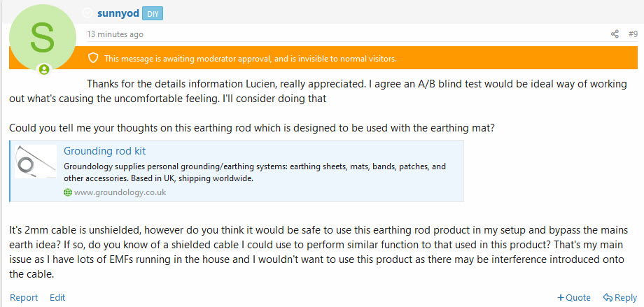
Task: Open sunnyod's user profile name link
Action: [x=118, y=13]
